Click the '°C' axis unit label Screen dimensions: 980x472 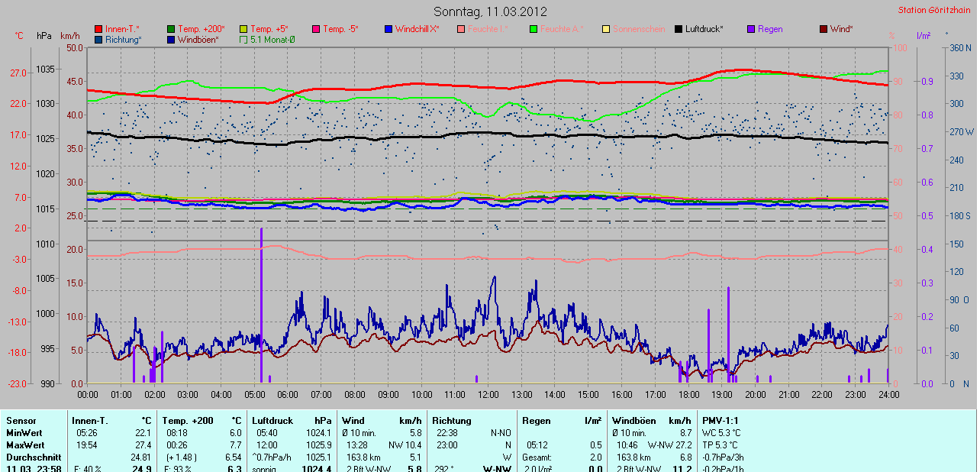(x=19, y=36)
